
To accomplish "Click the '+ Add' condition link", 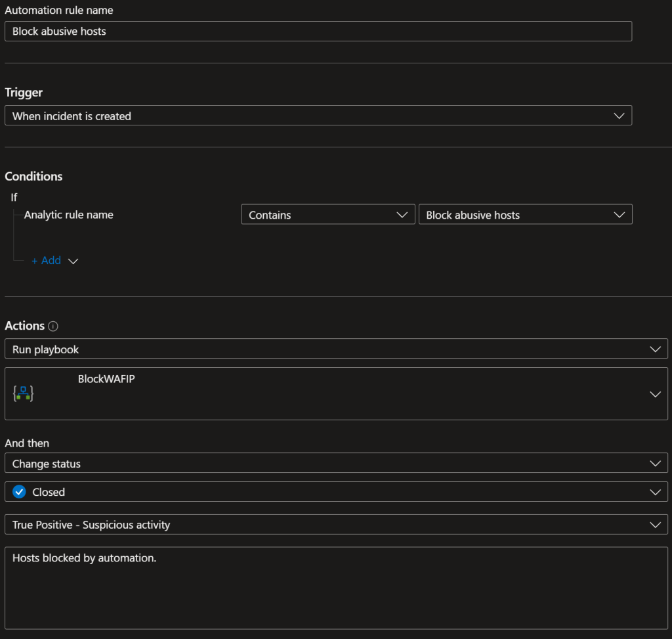I will tap(46, 261).
